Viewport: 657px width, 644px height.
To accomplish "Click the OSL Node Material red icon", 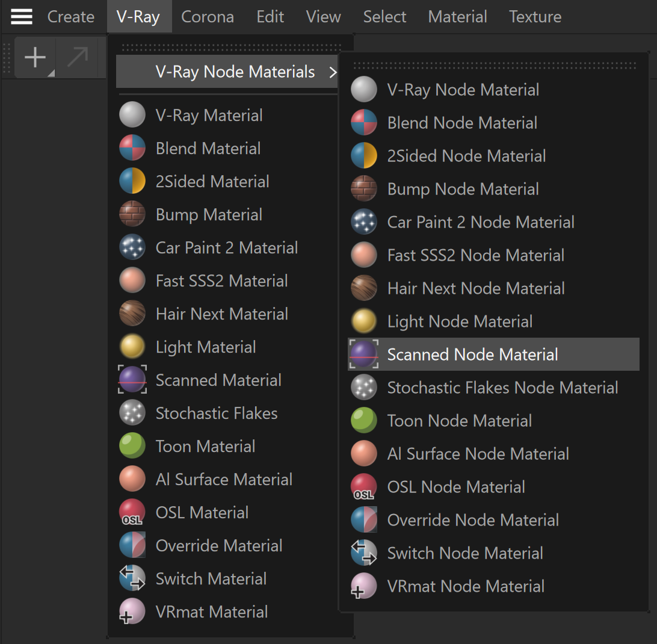I will tap(364, 487).
